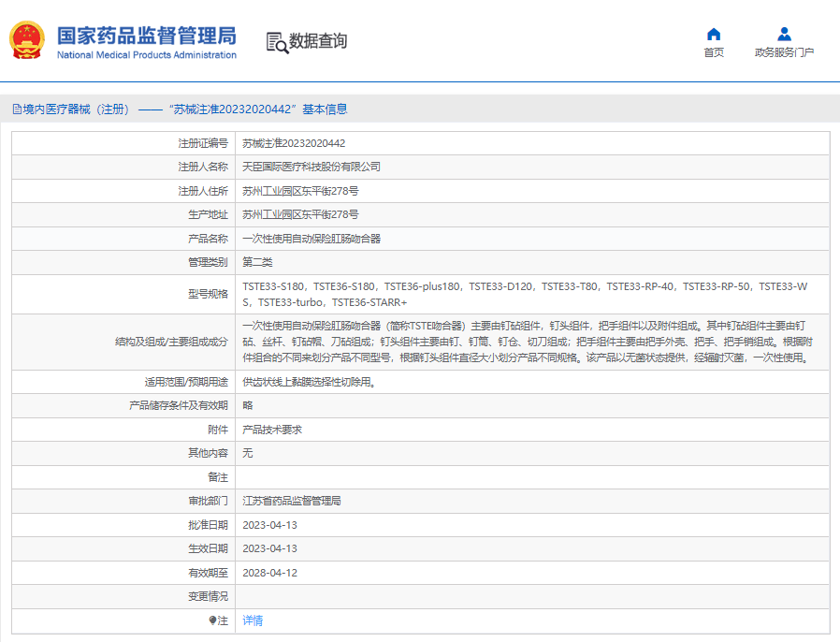Select registration number value 苏械注准20232020442

[x=294, y=143]
